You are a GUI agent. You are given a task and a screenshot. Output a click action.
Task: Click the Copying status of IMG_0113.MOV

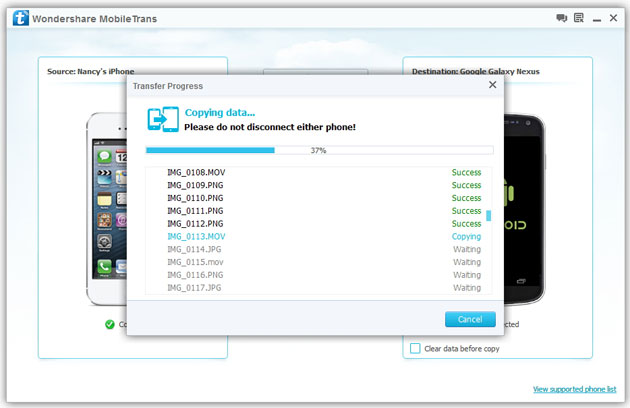click(x=466, y=237)
